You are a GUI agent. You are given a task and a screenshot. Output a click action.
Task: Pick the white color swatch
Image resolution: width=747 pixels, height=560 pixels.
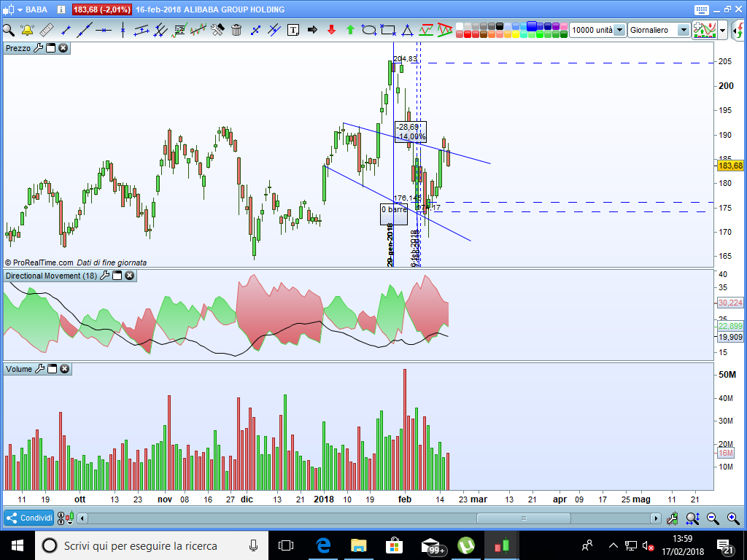[x=460, y=26]
